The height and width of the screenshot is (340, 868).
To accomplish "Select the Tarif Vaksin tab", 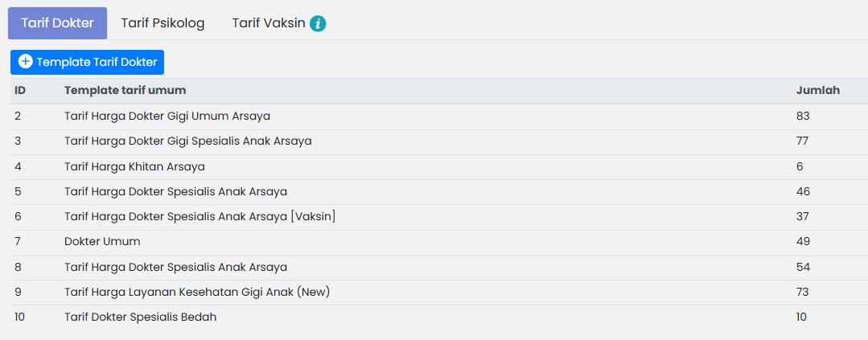I will (x=269, y=23).
